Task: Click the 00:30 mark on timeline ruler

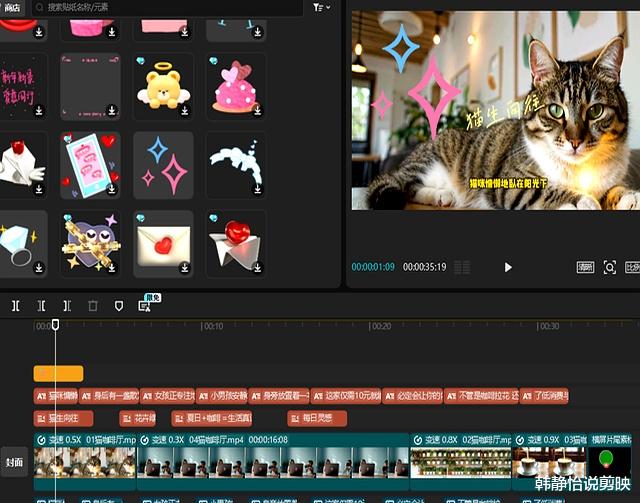Action: [x=548, y=326]
